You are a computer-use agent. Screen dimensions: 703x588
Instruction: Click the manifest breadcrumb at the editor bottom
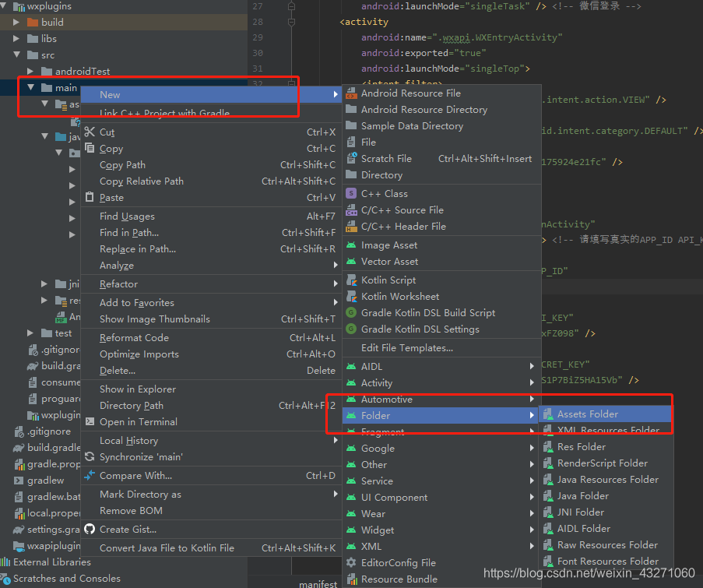(x=318, y=583)
